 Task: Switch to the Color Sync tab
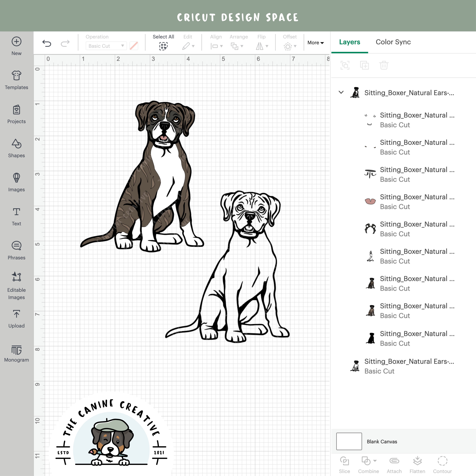[x=393, y=42]
